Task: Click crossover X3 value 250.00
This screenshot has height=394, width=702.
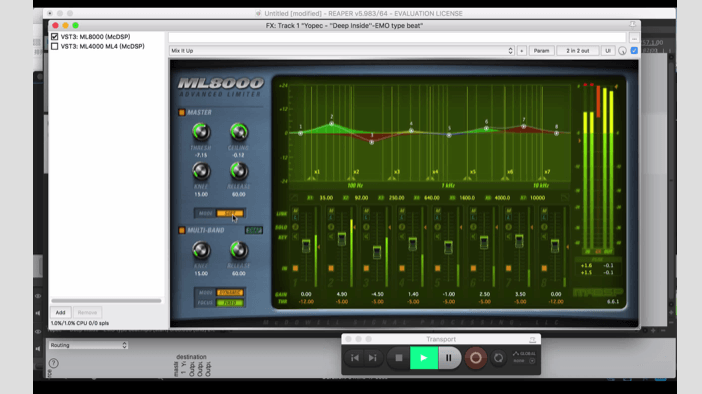Action: [x=397, y=198]
